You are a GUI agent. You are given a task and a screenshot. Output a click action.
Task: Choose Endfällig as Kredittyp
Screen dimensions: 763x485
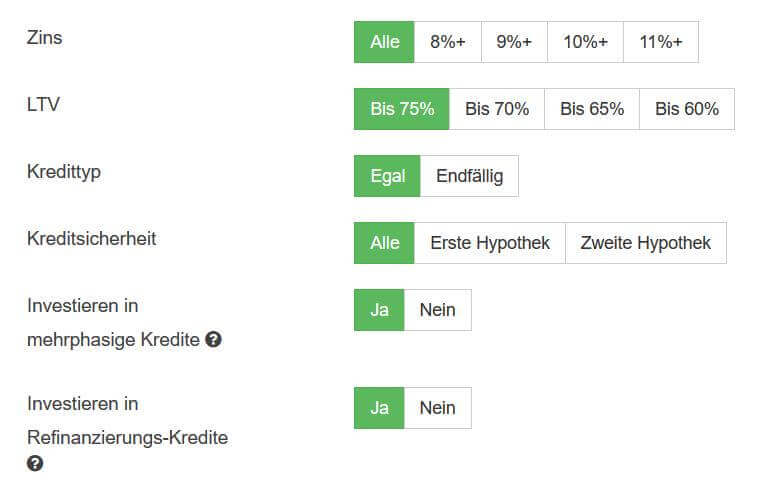coord(470,176)
